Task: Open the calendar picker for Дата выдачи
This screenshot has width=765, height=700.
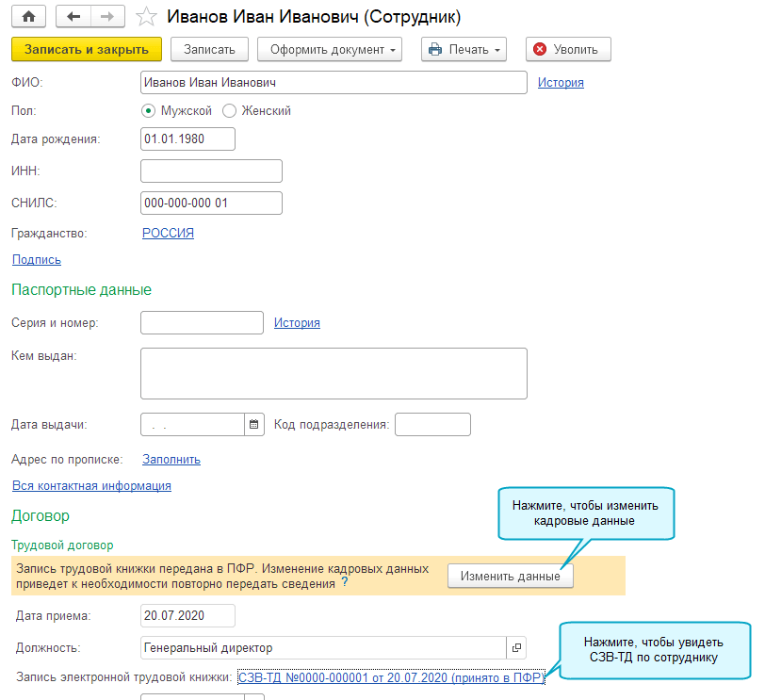Action: coord(253,424)
